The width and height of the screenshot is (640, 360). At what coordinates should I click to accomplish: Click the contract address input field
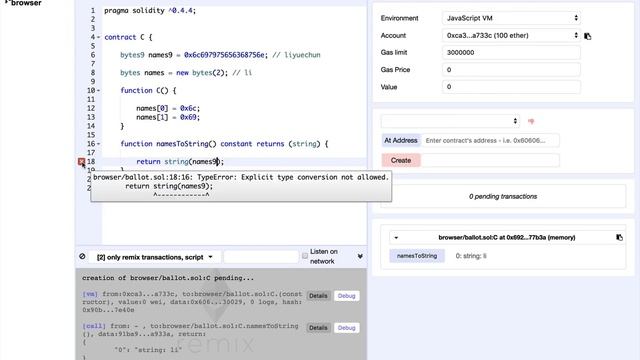(x=490, y=140)
